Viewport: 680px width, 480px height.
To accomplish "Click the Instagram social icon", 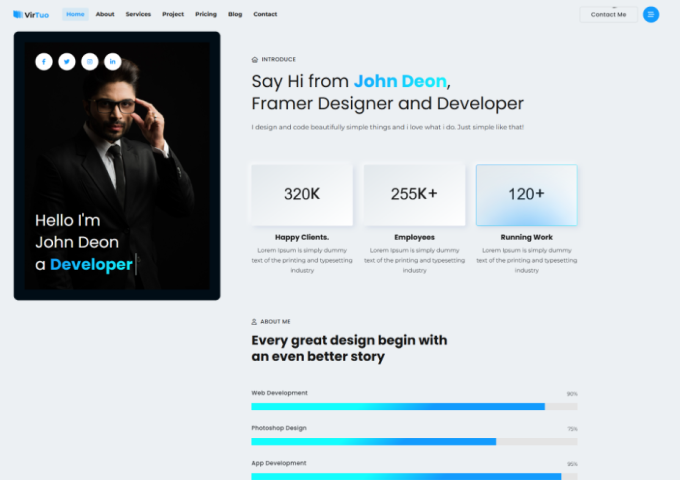I will (90, 62).
